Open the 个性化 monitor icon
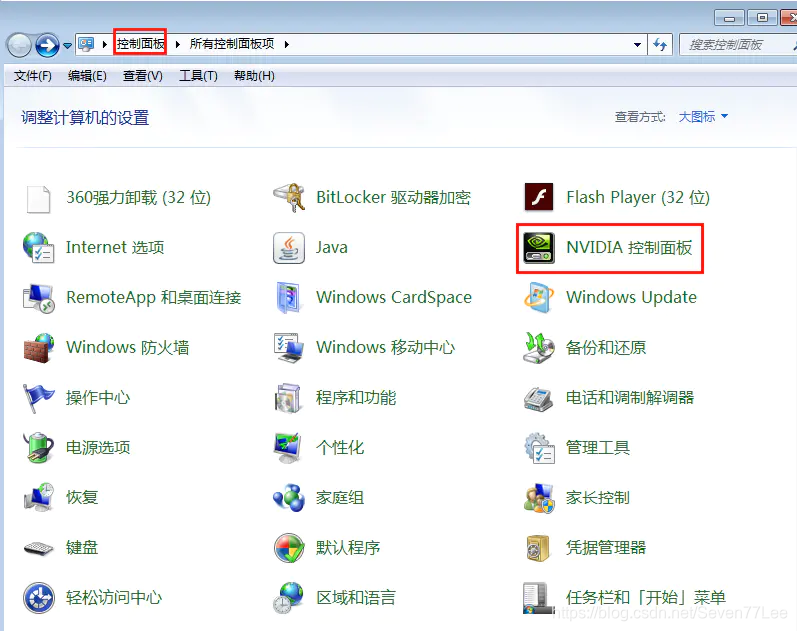797x631 pixels. (x=289, y=448)
